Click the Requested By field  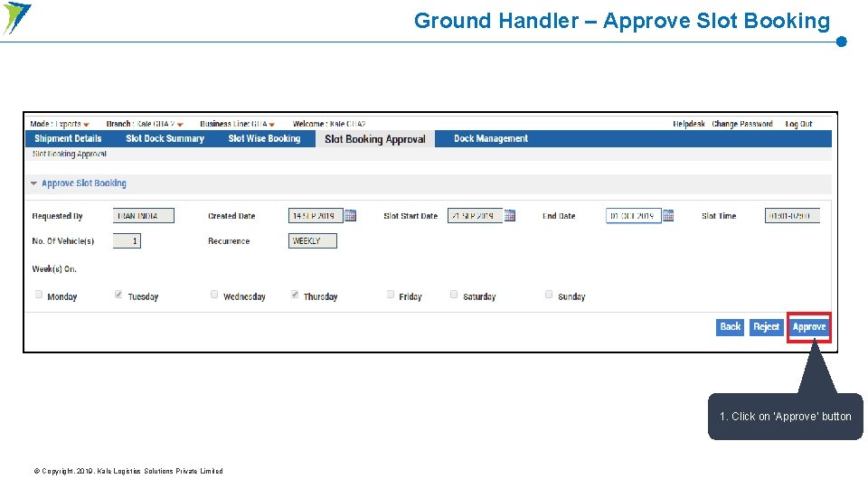(144, 216)
